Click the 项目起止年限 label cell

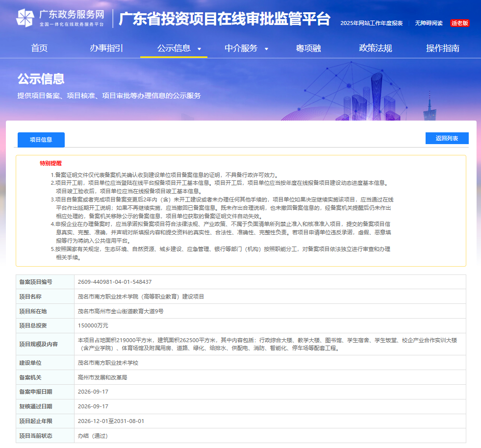pos(45,422)
